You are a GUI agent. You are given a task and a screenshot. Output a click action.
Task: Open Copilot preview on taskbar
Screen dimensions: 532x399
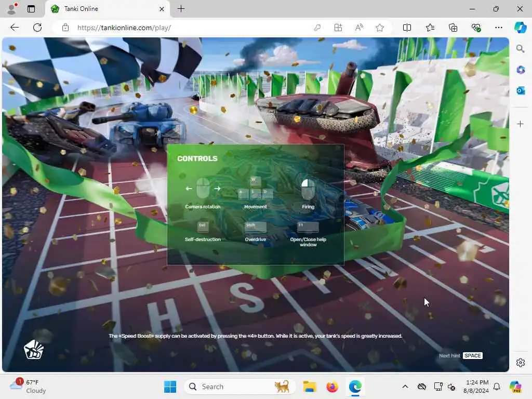(515, 387)
